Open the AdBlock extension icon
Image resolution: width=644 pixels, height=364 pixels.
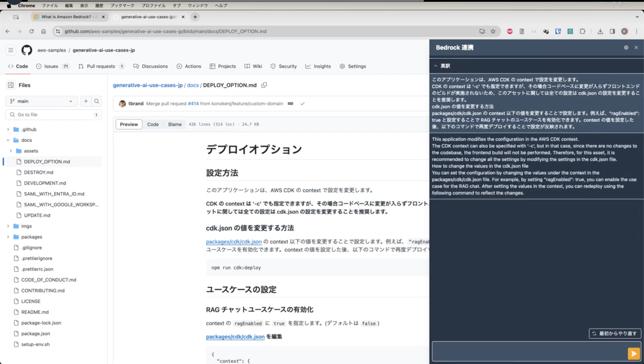[510, 31]
